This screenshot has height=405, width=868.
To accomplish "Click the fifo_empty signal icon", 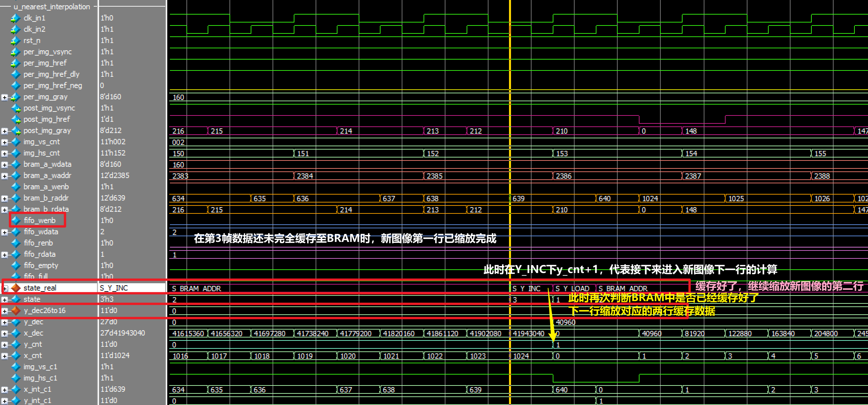I will coord(16,266).
